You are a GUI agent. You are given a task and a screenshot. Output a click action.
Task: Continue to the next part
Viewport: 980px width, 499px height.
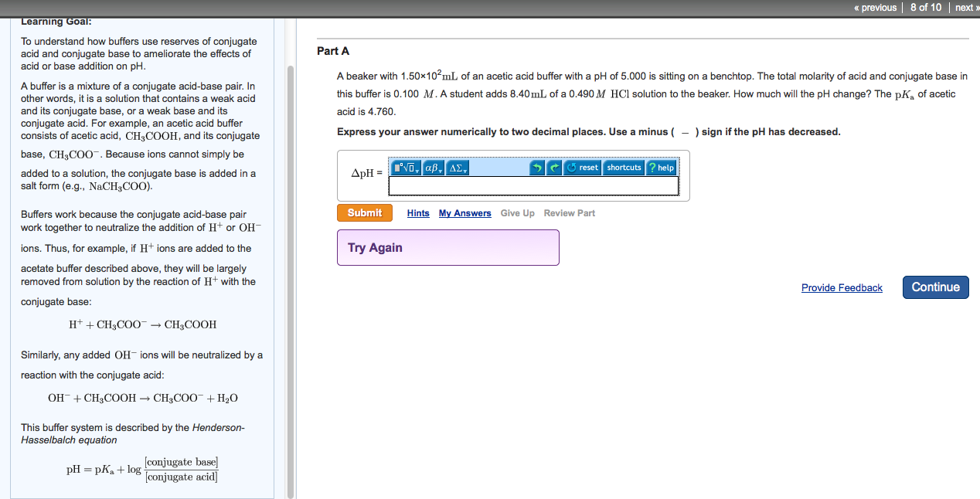coord(935,287)
